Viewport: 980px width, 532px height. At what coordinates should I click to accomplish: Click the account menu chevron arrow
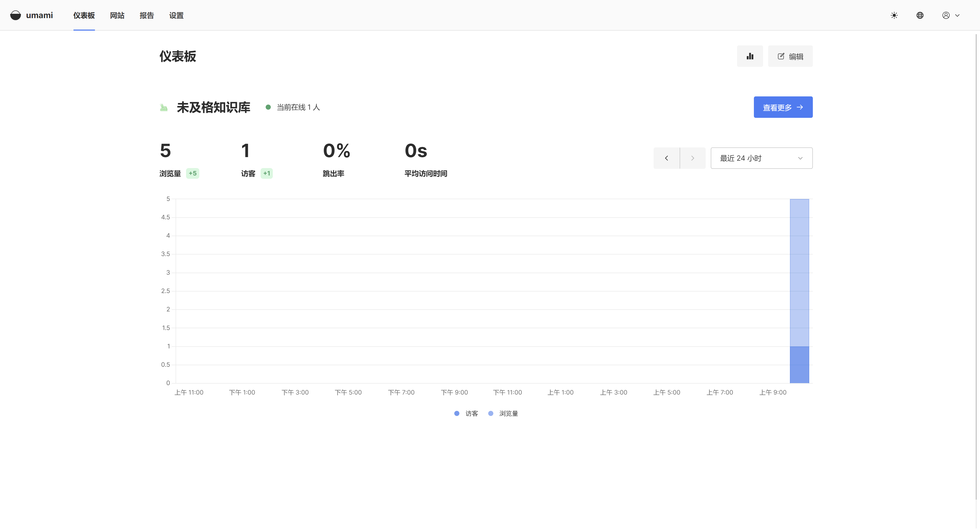pos(957,16)
